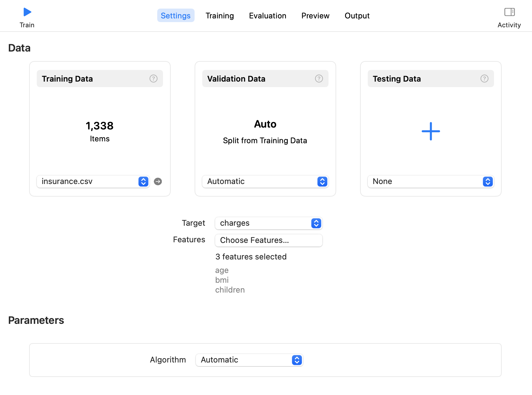Open the Testing Data None dropdown
532x395 pixels.
(x=431, y=182)
